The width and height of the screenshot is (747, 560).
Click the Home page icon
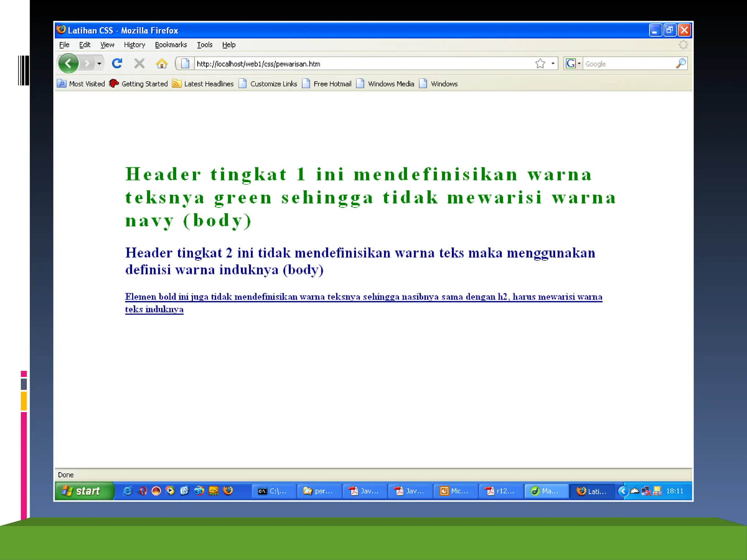[162, 63]
